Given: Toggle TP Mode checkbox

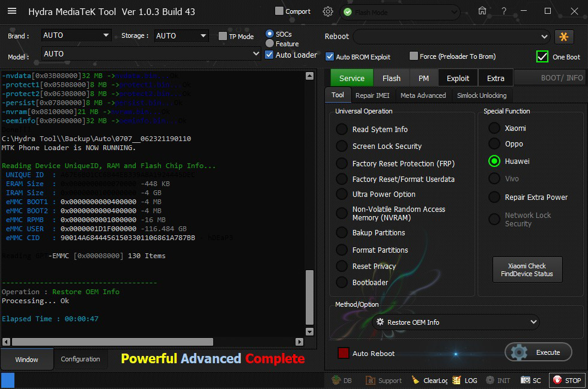Looking at the screenshot, I should 223,36.
